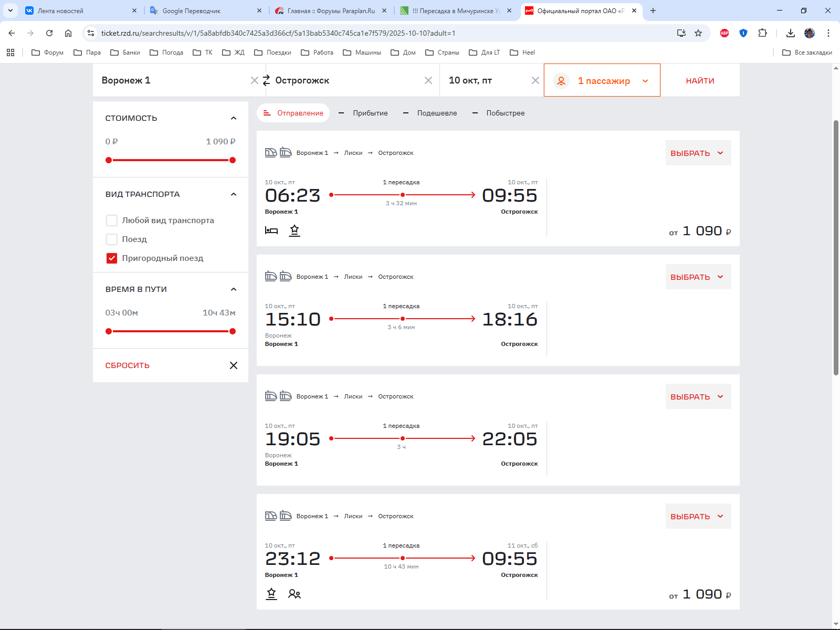The height and width of the screenshot is (630, 840).
Task: Click the group passengers icon on 23:12 trip
Action: click(294, 594)
